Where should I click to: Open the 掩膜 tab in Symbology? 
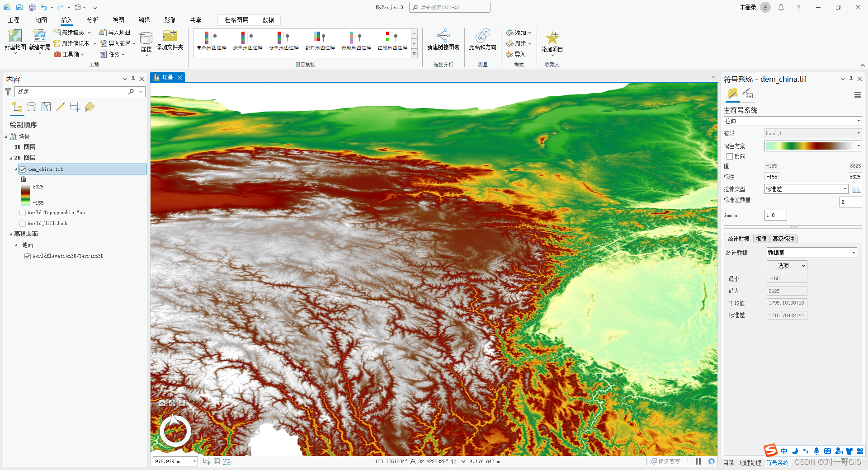[x=761, y=239]
